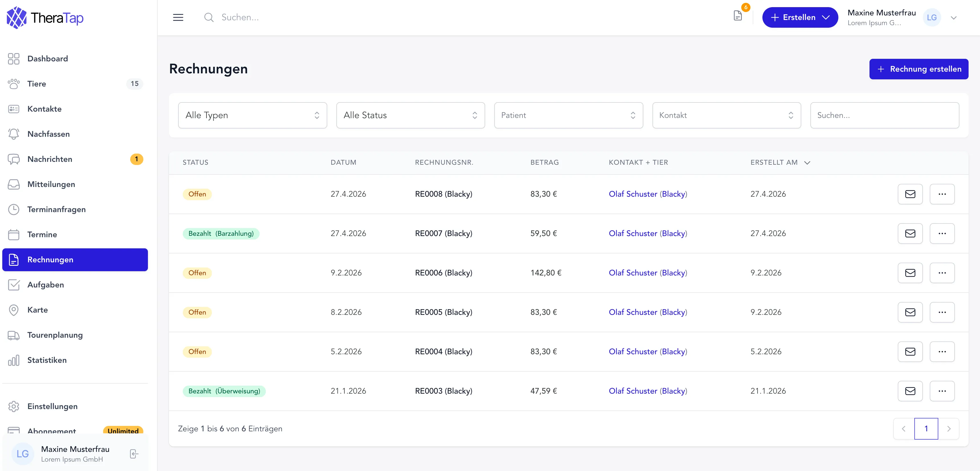Expand the Alle Typen dropdown
This screenshot has height=471, width=980.
click(253, 115)
